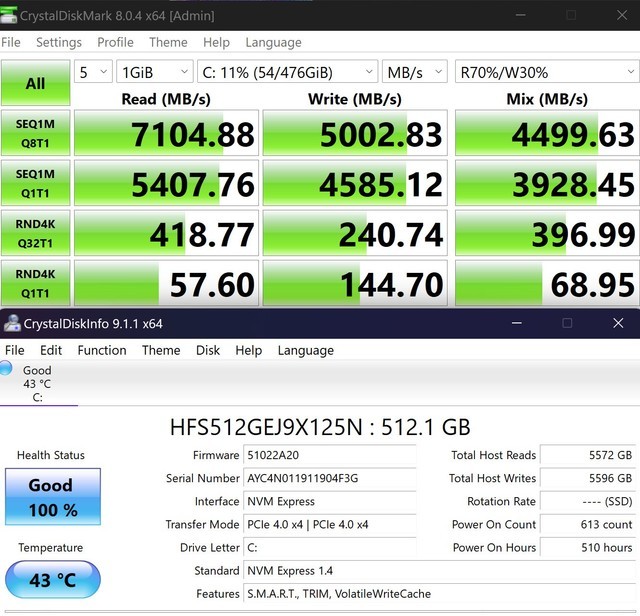This screenshot has height=616, width=640.
Task: Open the test count dropdown showing 5
Action: (x=93, y=72)
